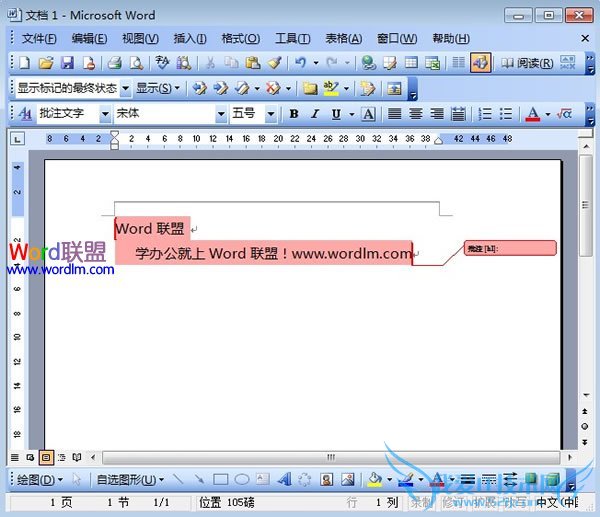Open the 绘图(D) drawing button

click(39, 479)
